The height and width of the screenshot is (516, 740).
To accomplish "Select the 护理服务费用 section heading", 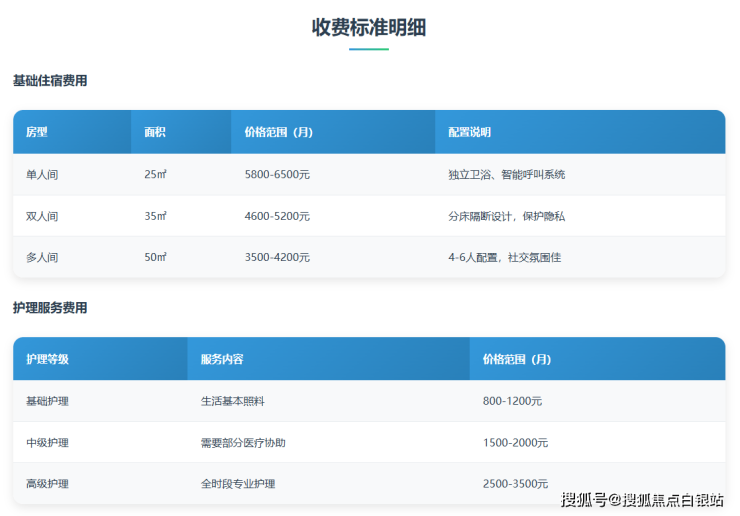I will 50,308.
